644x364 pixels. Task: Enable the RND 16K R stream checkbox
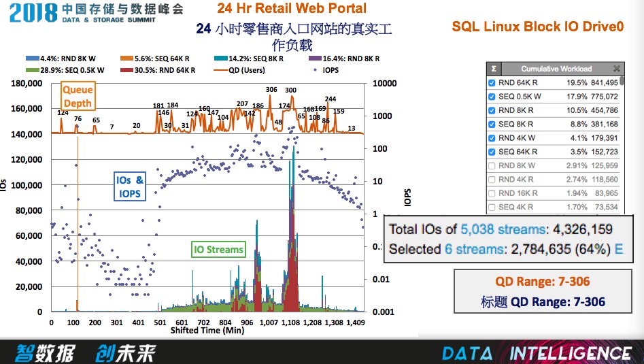(x=492, y=193)
